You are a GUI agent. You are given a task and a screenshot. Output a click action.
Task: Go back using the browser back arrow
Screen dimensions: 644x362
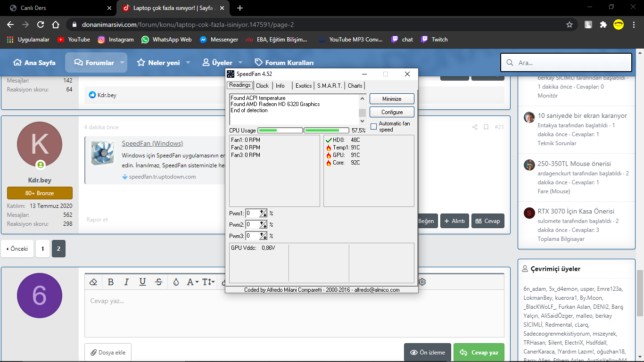coord(10,25)
